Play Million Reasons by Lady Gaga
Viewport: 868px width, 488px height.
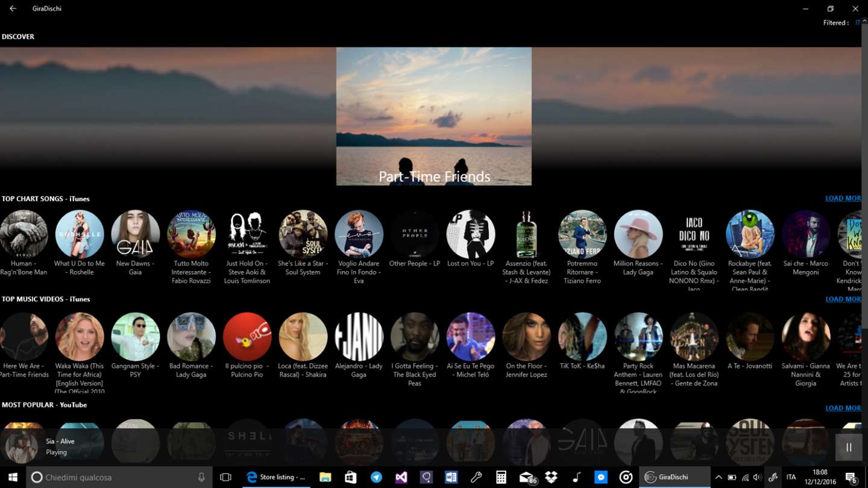point(638,234)
